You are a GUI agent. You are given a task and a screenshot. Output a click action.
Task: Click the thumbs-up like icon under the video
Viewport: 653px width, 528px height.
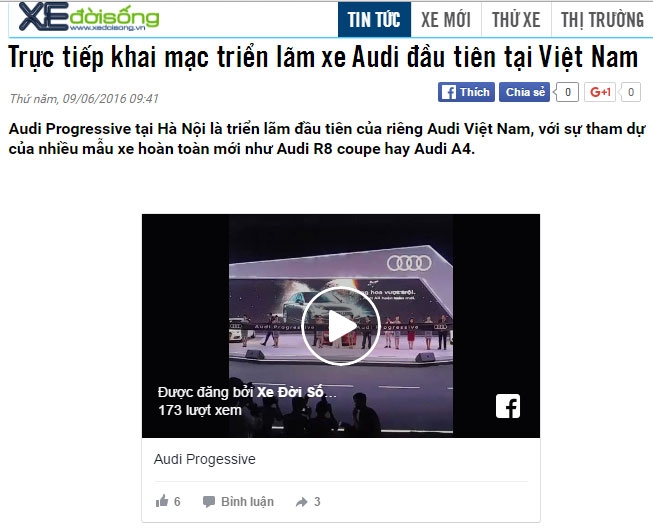click(162, 501)
